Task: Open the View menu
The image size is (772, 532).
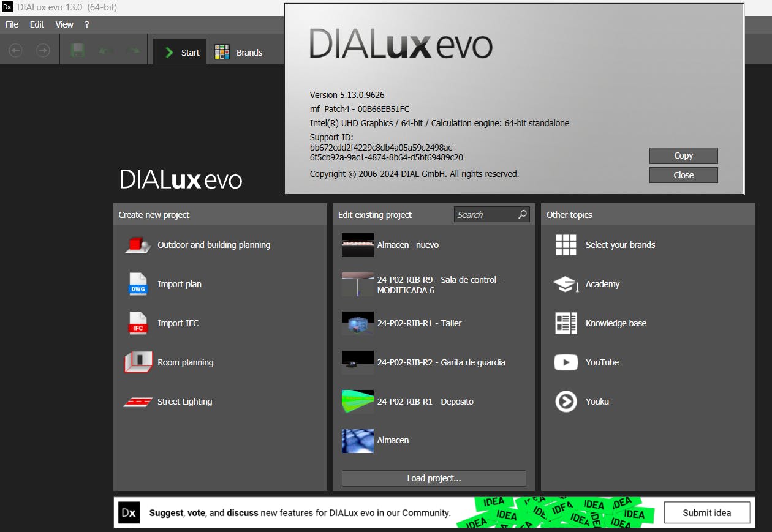Action: (64, 24)
